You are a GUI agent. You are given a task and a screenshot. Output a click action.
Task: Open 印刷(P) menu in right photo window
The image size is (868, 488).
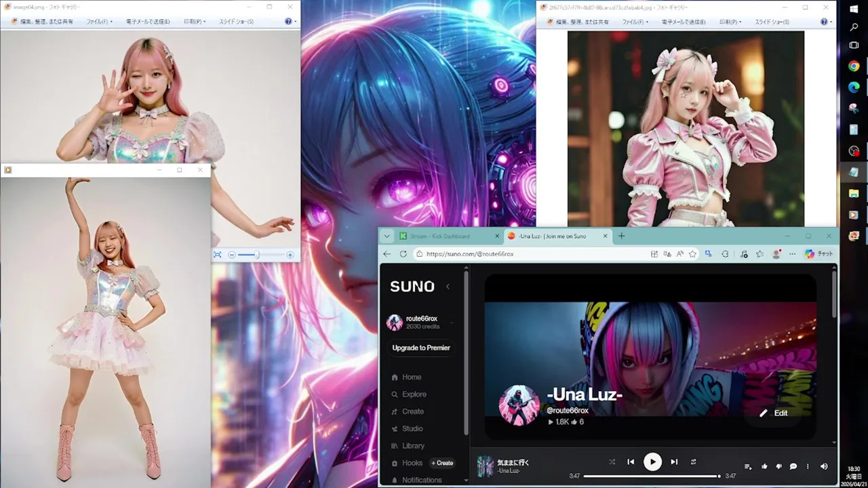coord(730,22)
